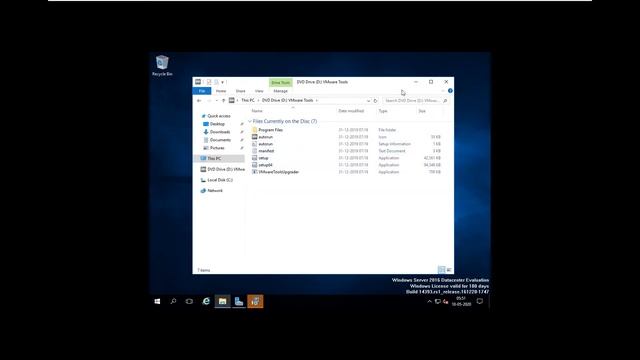Open Desktop in the navigation pane
This screenshot has width=640, height=360.
[x=218, y=124]
